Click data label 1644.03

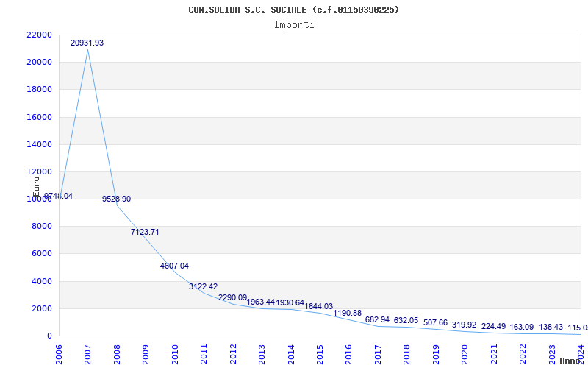[x=319, y=306]
